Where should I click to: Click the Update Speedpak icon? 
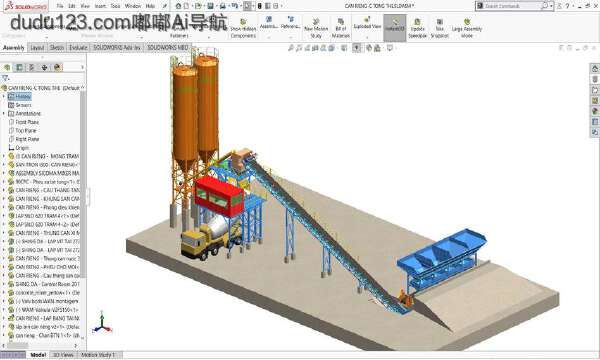(417, 28)
